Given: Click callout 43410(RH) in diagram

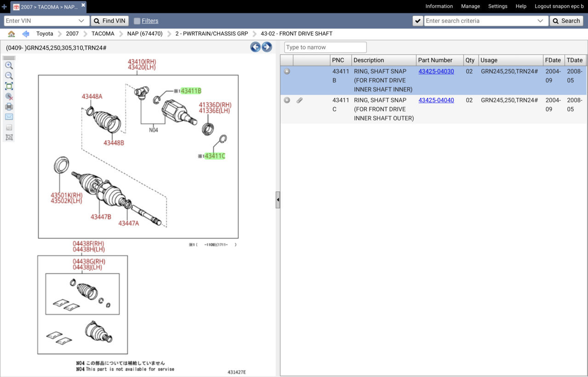Looking at the screenshot, I should [141, 62].
